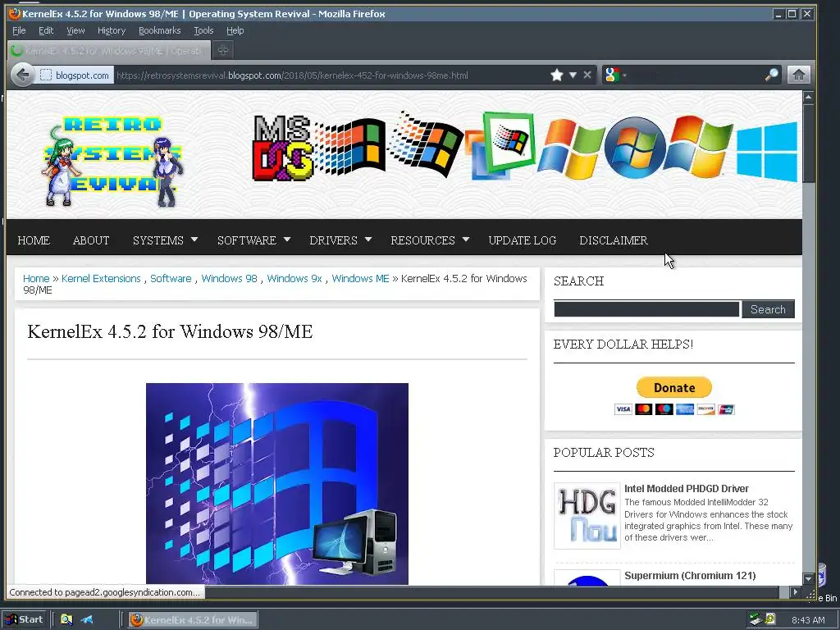This screenshot has height=630, width=840.
Task: Open the Windows 9x breadcrumb link
Action: tap(294, 279)
